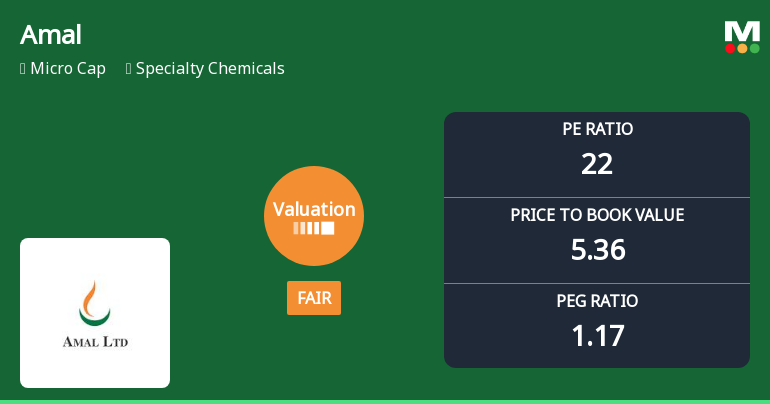Open the Micro Cap category label
The image size is (770, 404).
click(x=68, y=69)
